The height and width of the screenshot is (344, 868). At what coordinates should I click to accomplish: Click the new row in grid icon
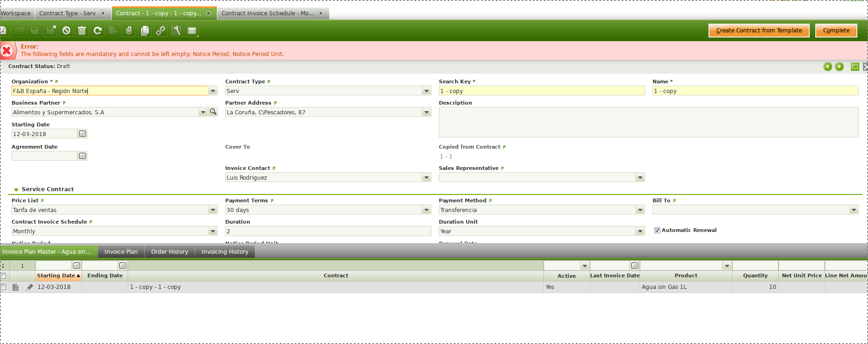click(19, 31)
